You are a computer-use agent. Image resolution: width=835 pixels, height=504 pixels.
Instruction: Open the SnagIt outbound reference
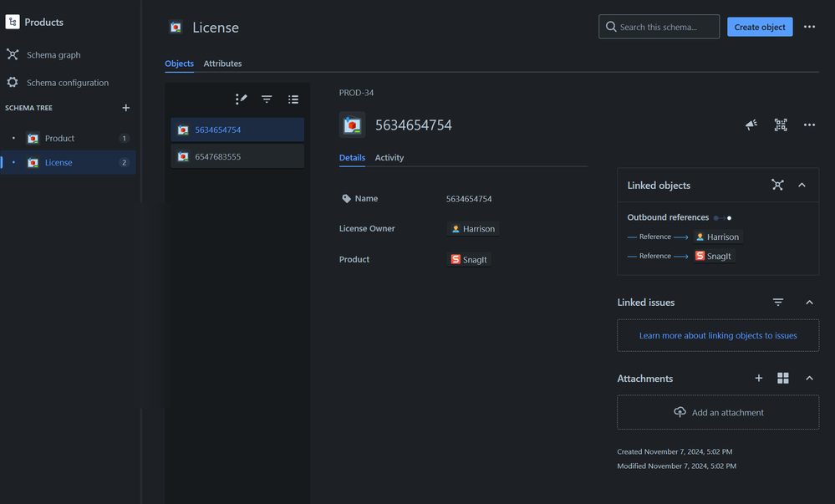(714, 257)
